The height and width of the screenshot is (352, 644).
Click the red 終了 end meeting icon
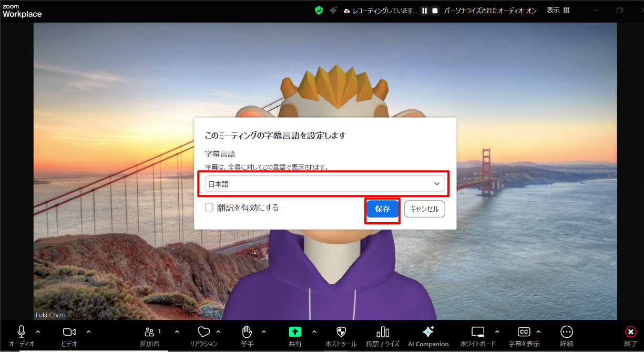(630, 332)
